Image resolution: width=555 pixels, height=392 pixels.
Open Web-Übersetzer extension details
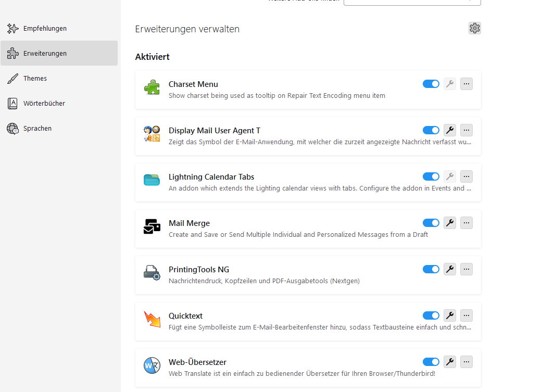[x=197, y=362]
